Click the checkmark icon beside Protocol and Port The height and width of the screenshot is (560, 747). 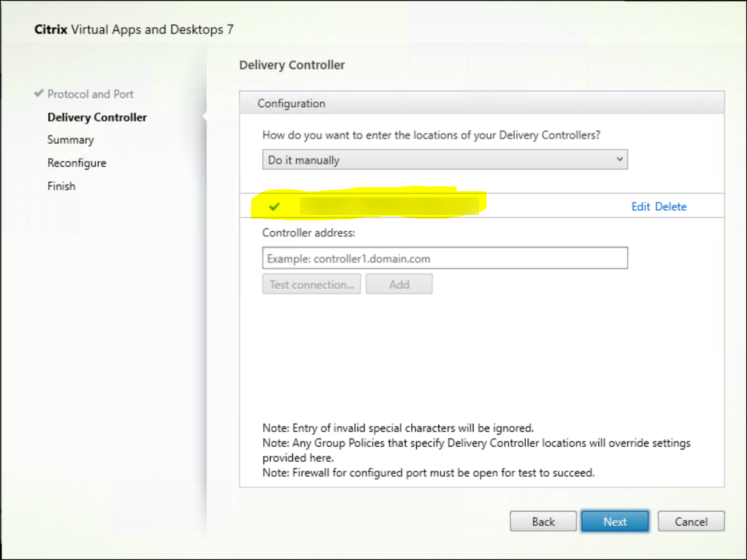38,94
